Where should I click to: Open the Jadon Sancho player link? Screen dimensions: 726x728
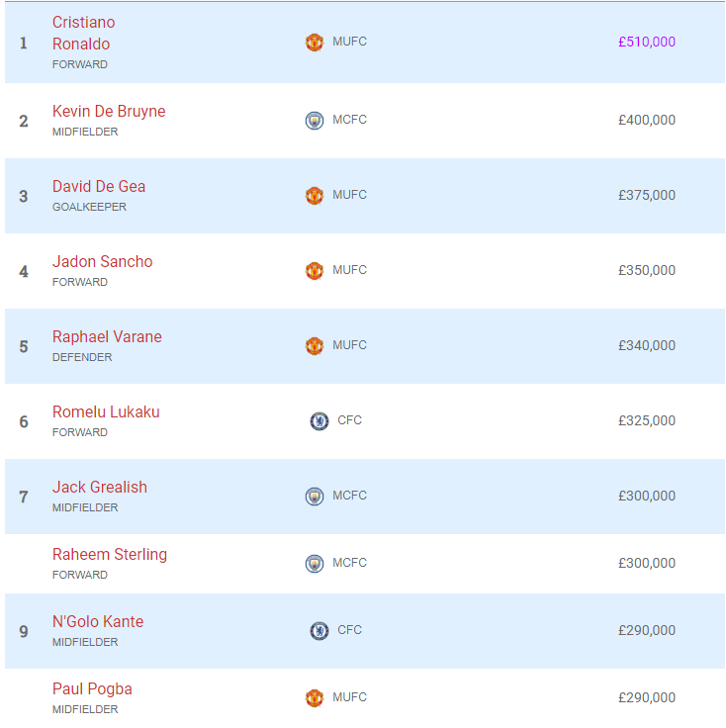click(x=102, y=261)
